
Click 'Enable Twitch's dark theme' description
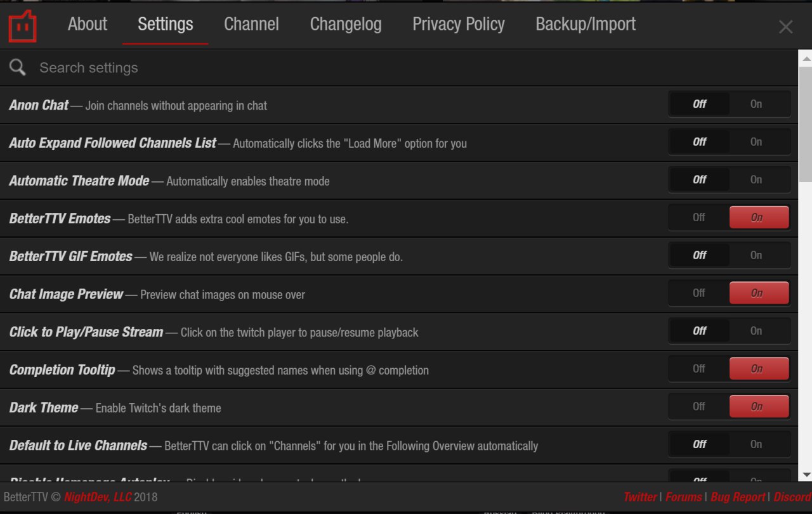point(159,408)
